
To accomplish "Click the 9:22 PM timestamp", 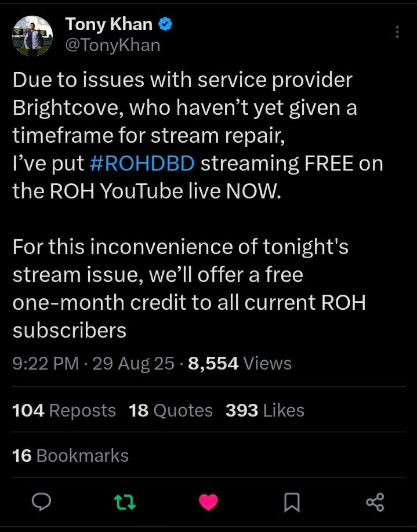I will click(x=45, y=363).
